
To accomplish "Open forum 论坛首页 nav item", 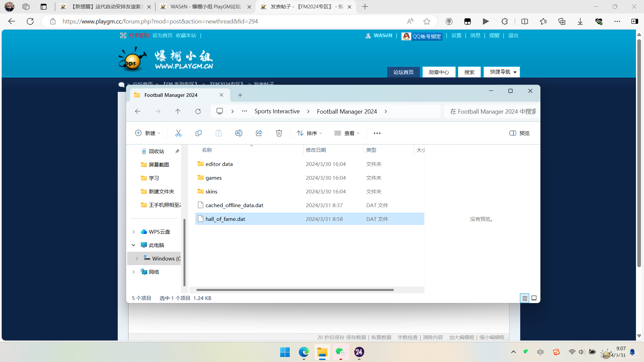I will [x=404, y=72].
